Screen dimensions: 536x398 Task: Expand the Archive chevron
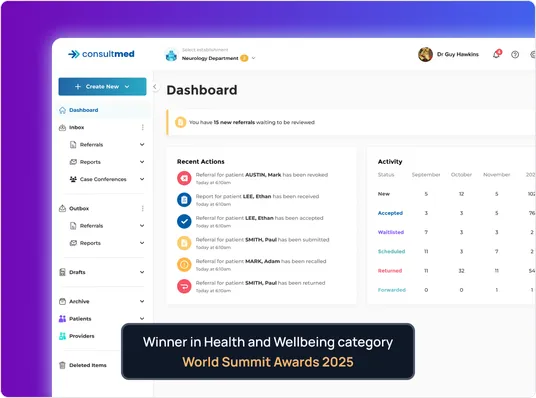coord(142,301)
